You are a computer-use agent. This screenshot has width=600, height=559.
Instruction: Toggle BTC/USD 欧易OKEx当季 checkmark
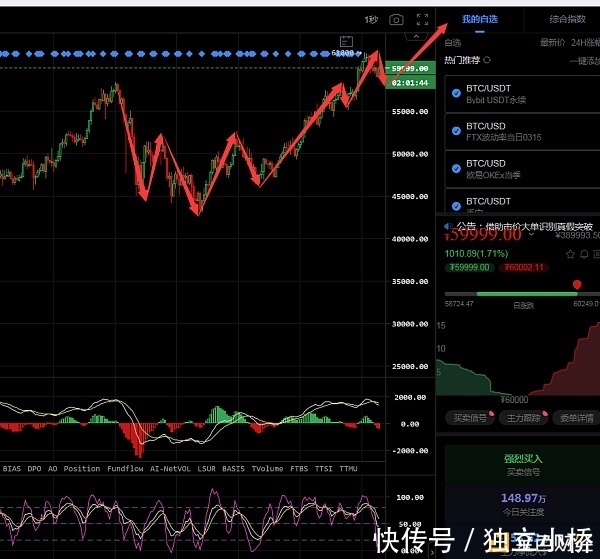tap(456, 168)
